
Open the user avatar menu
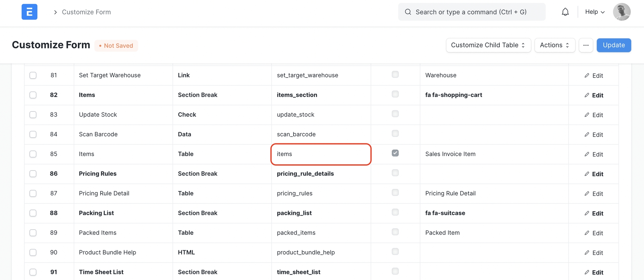(622, 12)
